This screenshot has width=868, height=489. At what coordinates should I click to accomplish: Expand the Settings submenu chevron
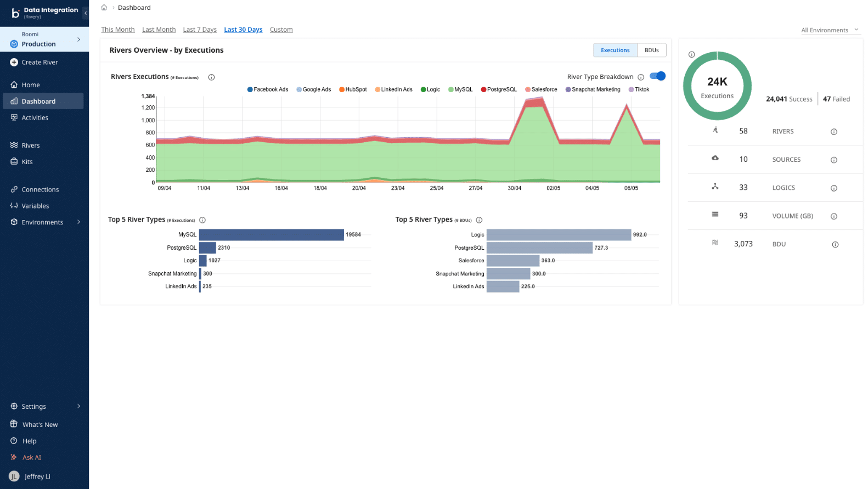[x=79, y=406]
